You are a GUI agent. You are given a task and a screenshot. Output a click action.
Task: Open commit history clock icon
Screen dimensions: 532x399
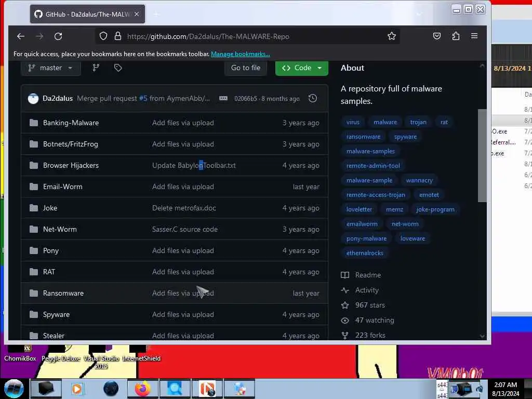point(313,98)
